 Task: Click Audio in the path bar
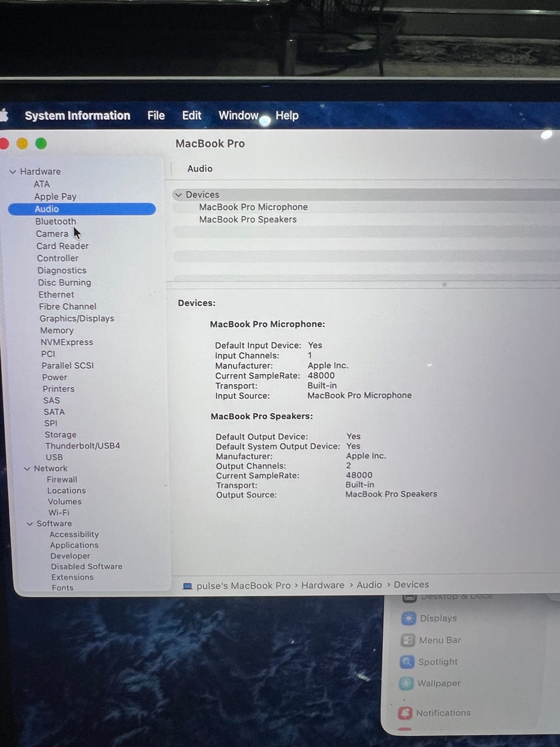click(369, 585)
